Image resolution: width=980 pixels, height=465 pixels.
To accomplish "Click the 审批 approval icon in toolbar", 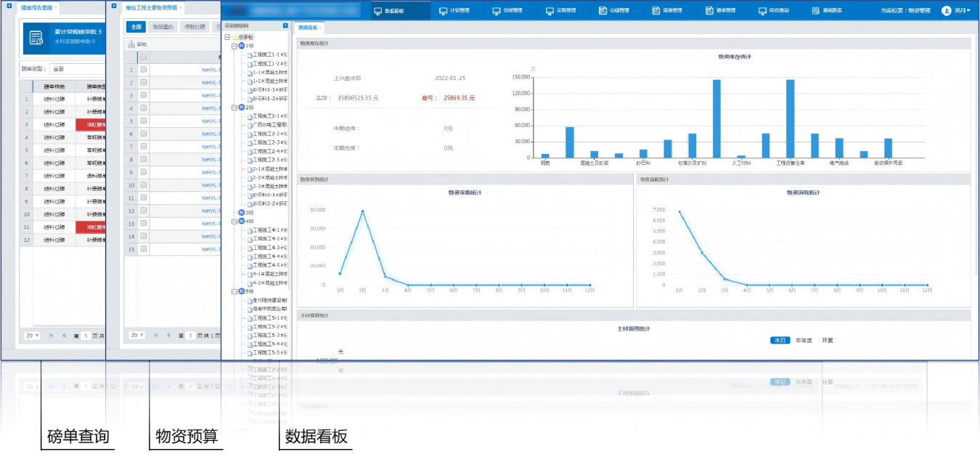I will (x=131, y=44).
